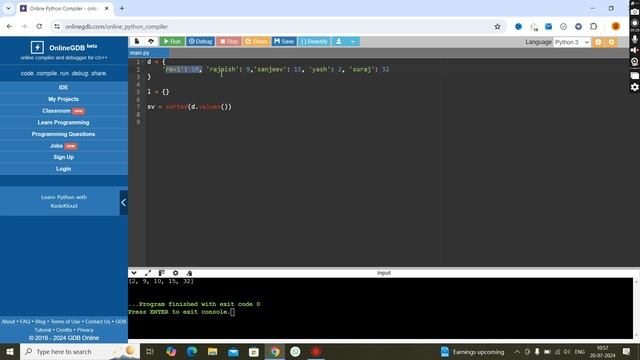
Task: Open the browser Extensions puzzle icon
Action: 593,27
